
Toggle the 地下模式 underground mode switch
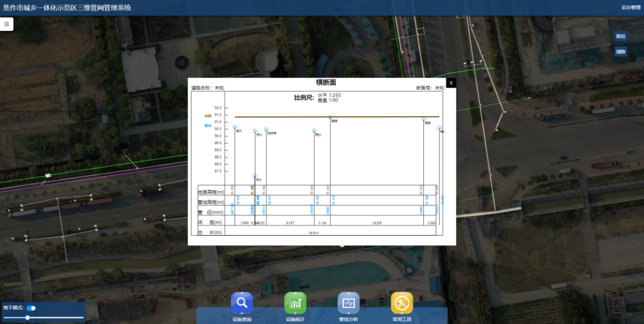tap(32, 308)
